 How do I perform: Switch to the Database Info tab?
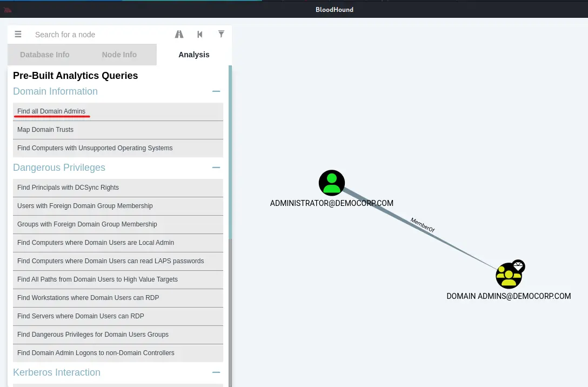(x=45, y=55)
